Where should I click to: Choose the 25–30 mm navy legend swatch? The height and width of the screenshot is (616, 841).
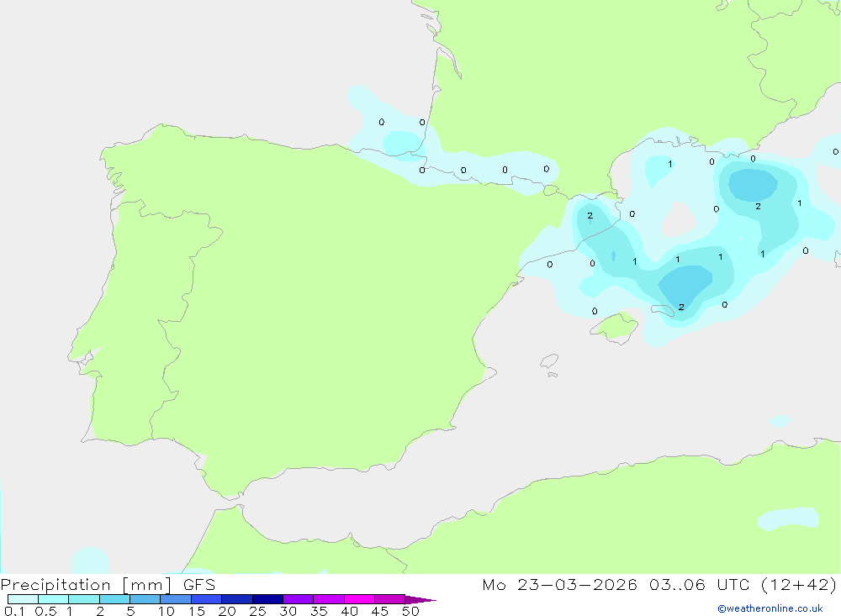[x=267, y=599]
